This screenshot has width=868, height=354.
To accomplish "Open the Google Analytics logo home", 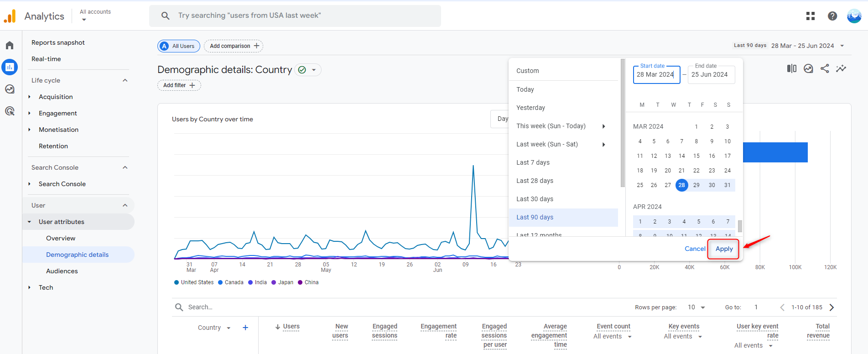I will (10, 16).
